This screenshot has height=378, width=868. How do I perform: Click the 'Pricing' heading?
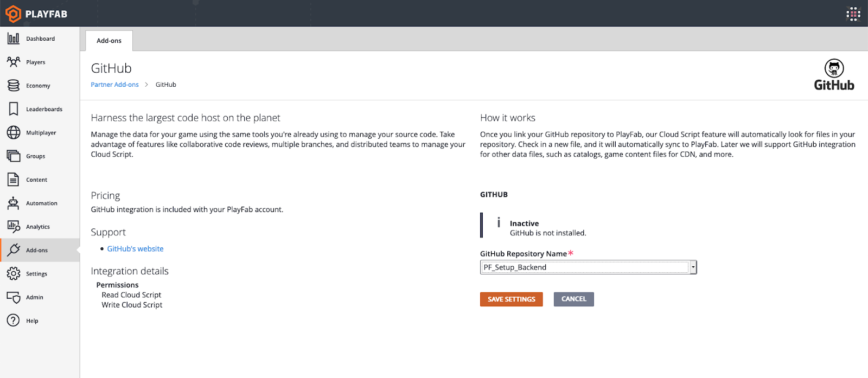click(105, 195)
